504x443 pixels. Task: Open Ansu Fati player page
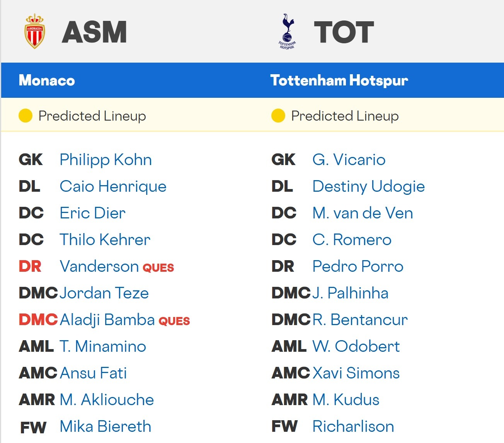(93, 373)
